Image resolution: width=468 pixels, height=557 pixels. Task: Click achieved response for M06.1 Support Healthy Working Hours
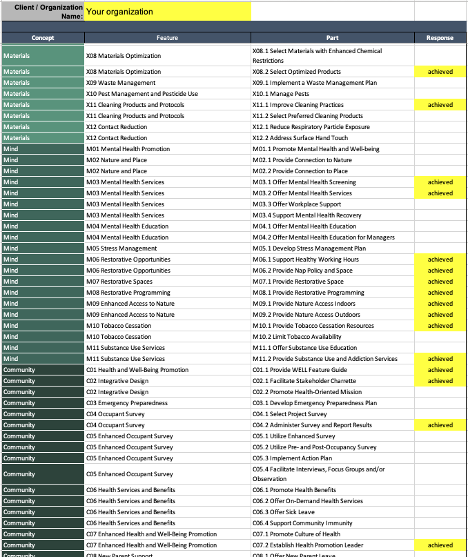pyautogui.click(x=440, y=259)
